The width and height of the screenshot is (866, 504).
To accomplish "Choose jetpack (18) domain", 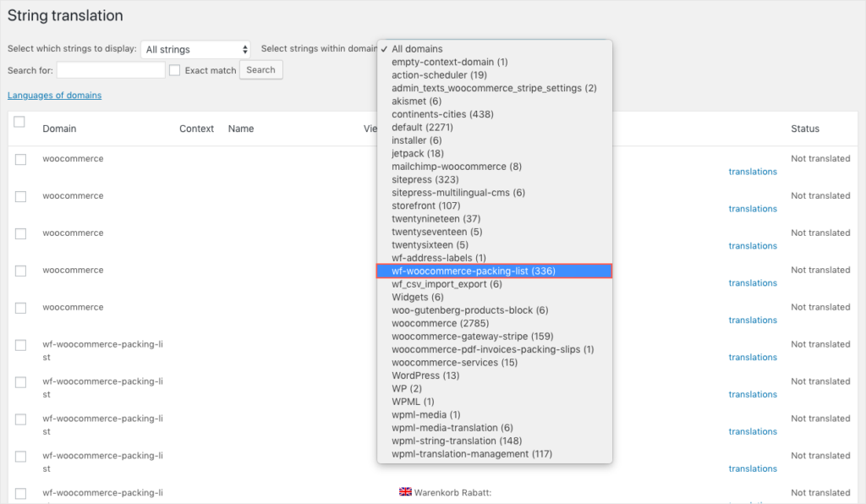I will (x=494, y=153).
